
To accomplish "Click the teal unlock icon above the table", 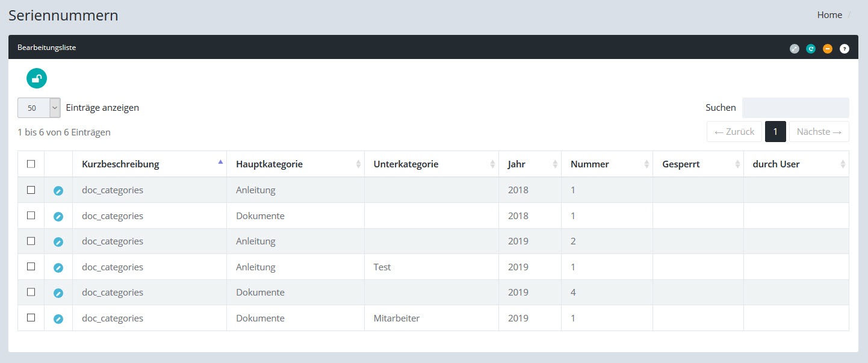I will [37, 78].
